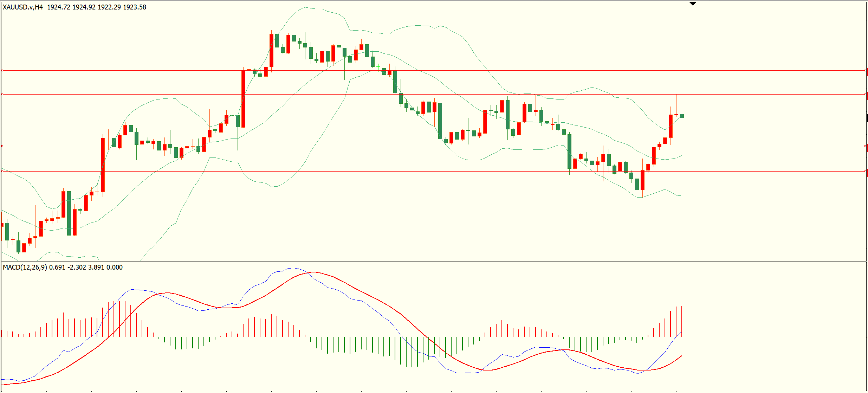
Task: Grab the left handle of topmost red line
Action: pos(2,71)
